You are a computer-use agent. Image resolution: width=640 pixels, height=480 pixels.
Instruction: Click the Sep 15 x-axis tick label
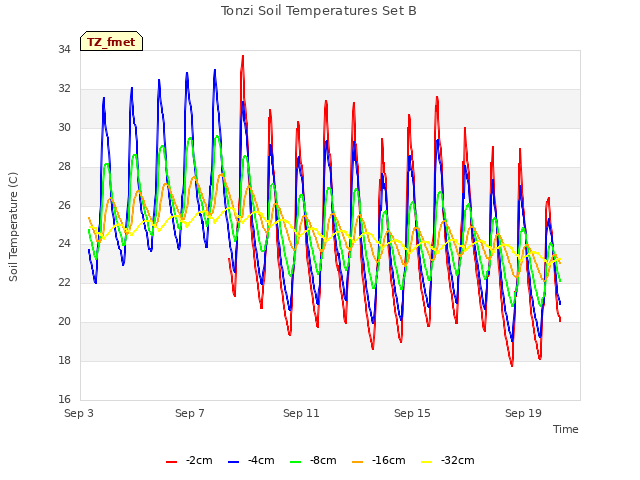pyautogui.click(x=412, y=413)
